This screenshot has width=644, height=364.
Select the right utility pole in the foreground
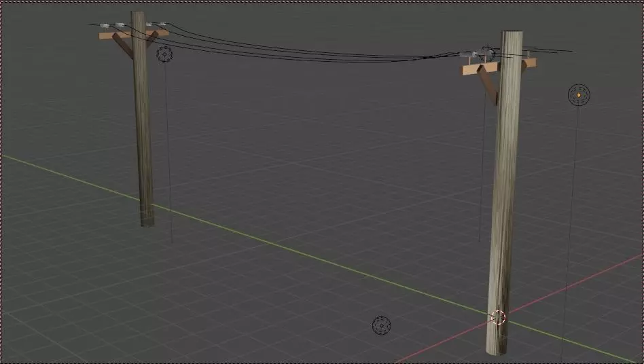pos(504,193)
